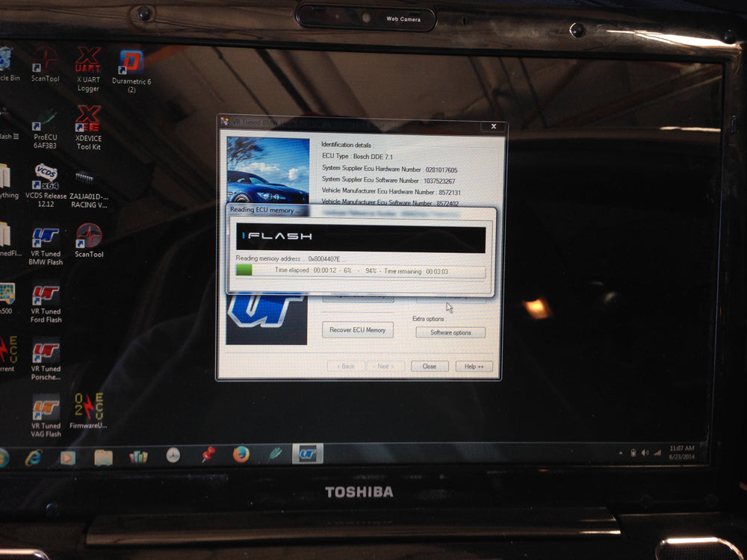
Task: Click the Help ++ button
Action: point(474,367)
